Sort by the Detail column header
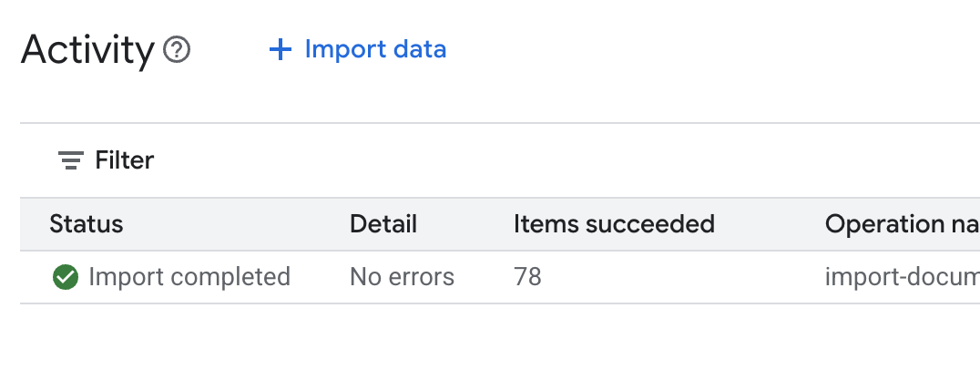Screen dimensions: 980x370 [383, 224]
